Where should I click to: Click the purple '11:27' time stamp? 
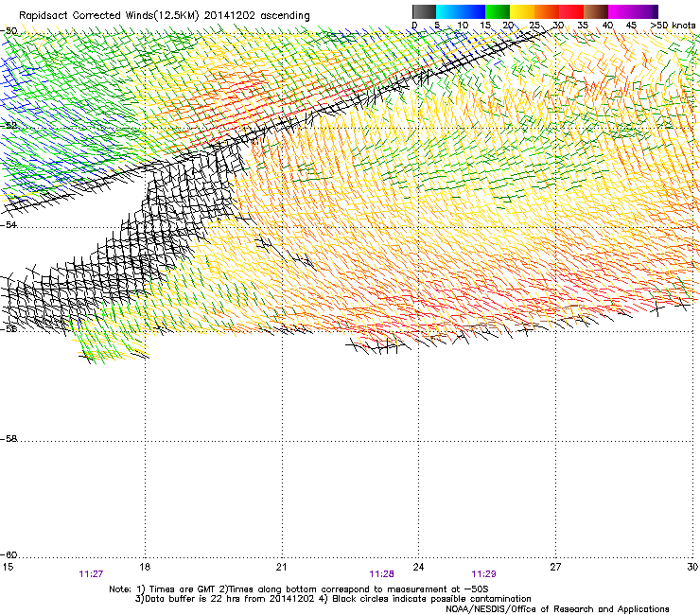(x=91, y=574)
